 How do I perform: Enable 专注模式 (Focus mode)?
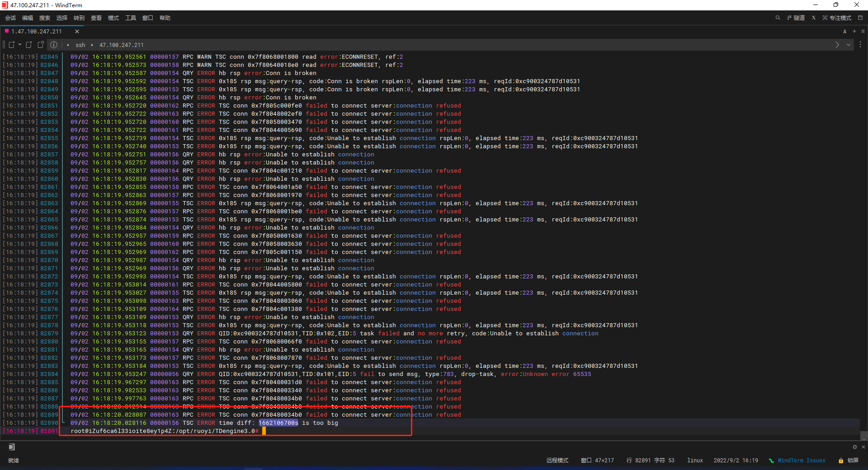point(837,18)
